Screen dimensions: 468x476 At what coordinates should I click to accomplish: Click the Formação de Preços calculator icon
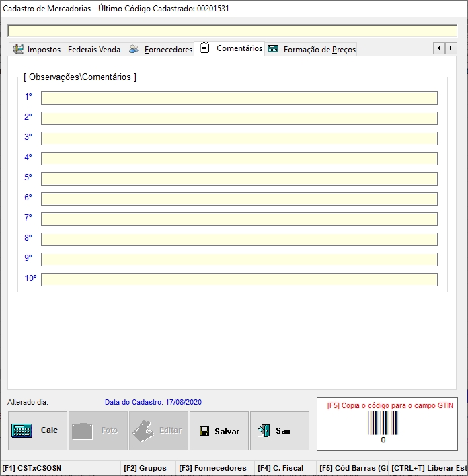coord(273,49)
